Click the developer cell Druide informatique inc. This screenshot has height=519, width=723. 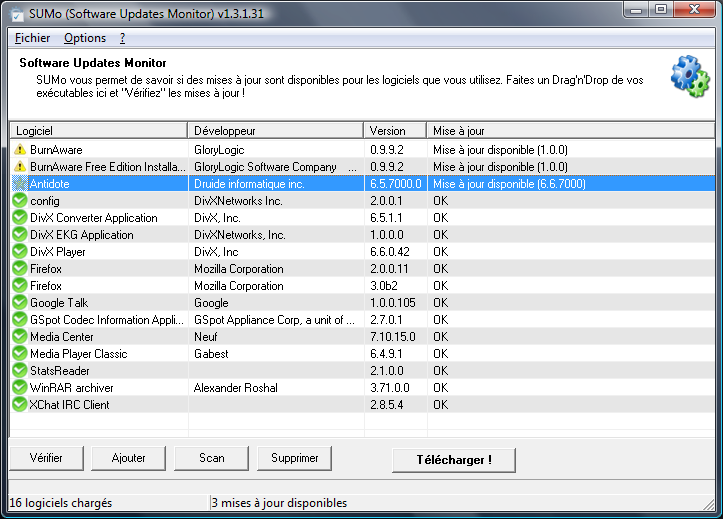[249, 184]
